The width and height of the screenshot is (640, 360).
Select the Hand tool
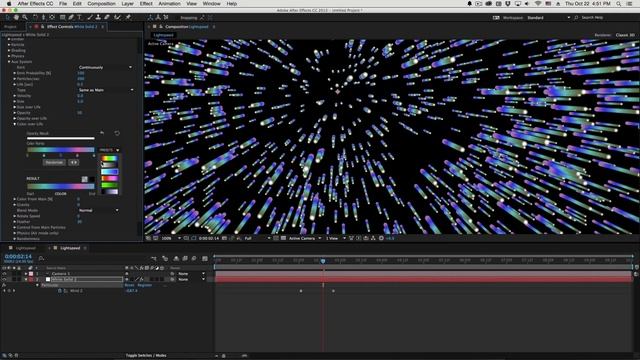coord(16,18)
